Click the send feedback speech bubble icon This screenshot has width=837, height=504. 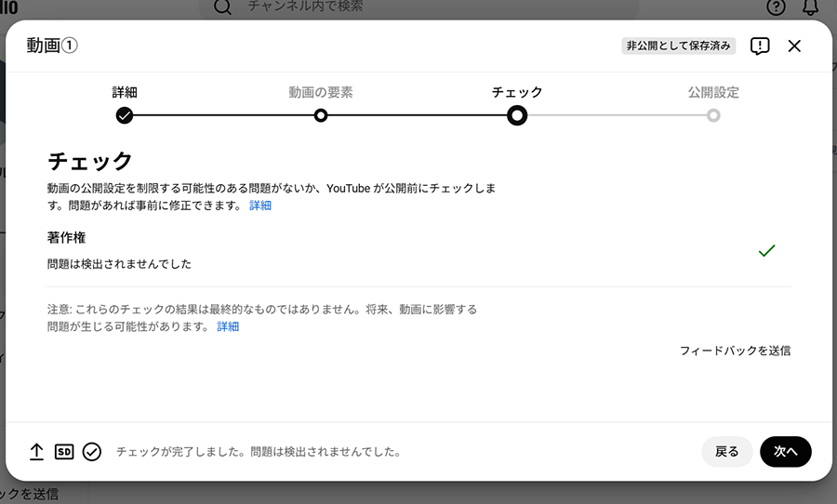(760, 46)
